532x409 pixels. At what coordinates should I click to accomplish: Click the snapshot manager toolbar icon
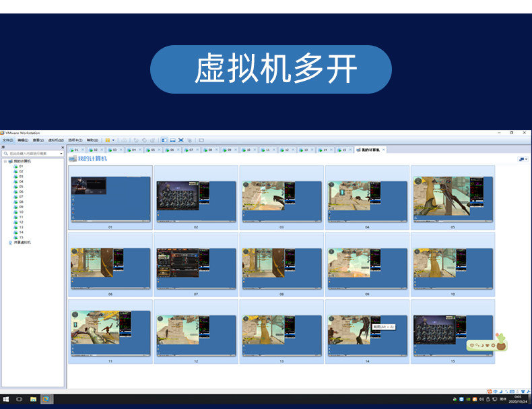[x=153, y=140]
